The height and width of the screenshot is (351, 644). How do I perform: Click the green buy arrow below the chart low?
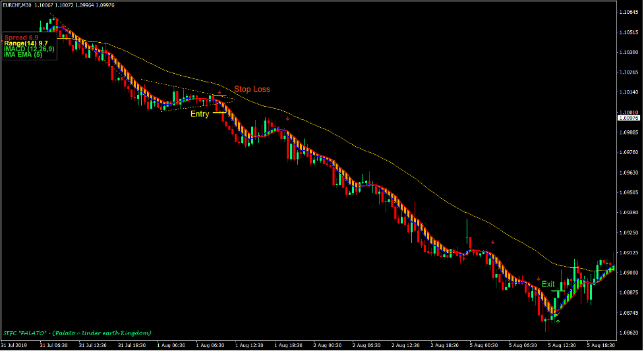[x=558, y=321]
